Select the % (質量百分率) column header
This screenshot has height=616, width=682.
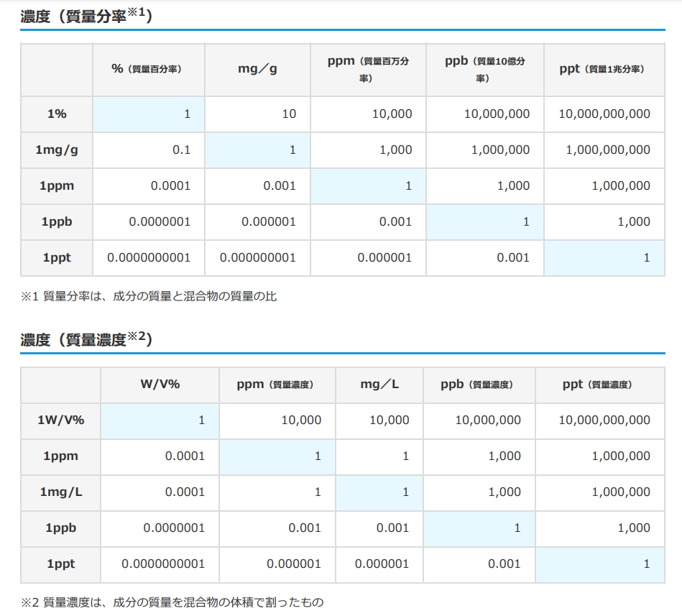coord(148,70)
